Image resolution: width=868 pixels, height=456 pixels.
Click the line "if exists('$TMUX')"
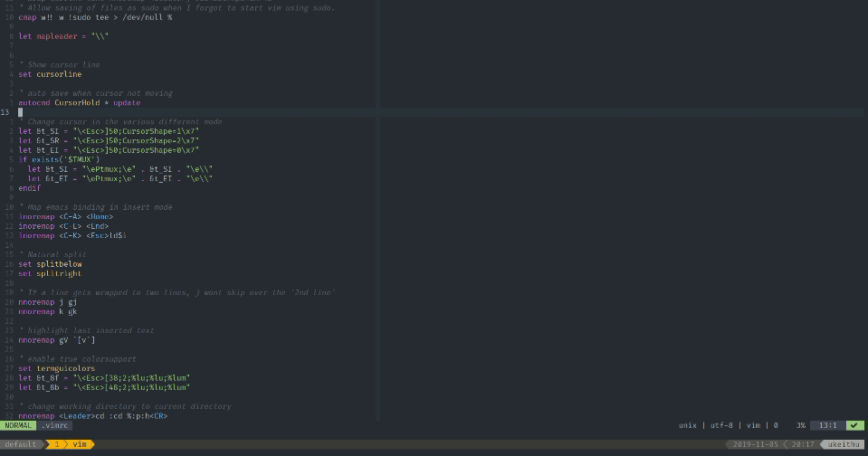(x=59, y=159)
